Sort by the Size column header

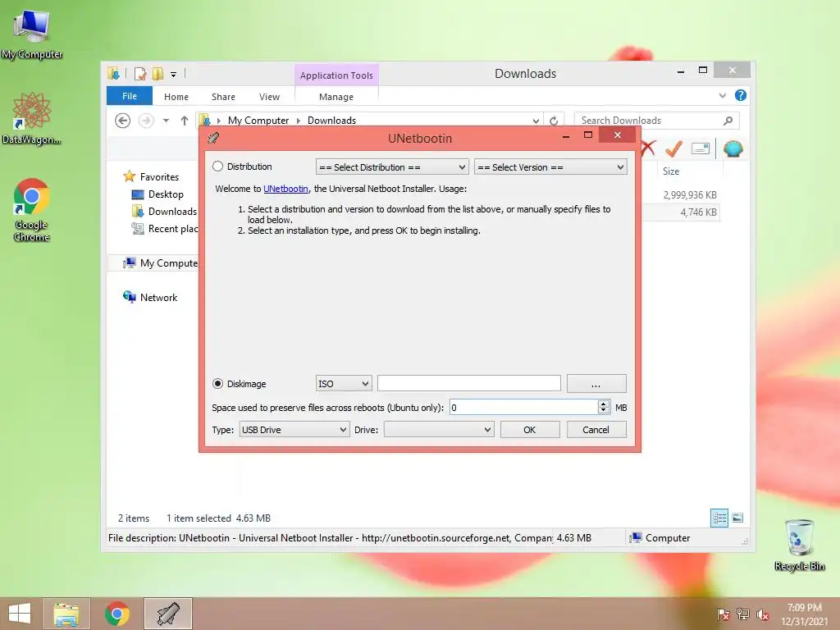tap(671, 171)
